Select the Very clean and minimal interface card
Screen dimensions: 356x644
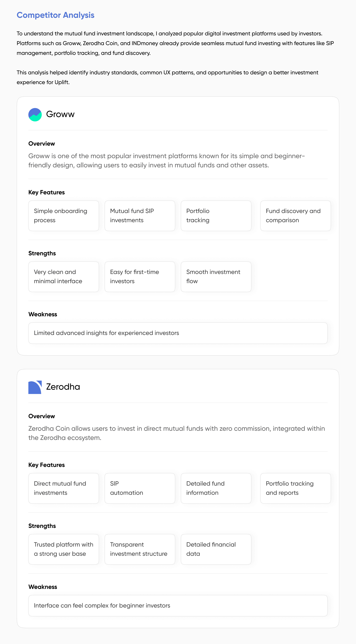(x=64, y=276)
